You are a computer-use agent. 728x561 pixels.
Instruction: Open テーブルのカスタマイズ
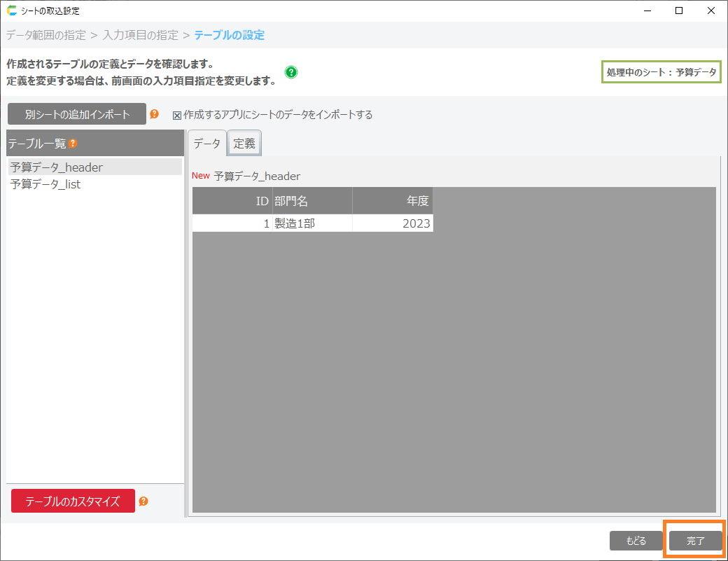tap(73, 501)
